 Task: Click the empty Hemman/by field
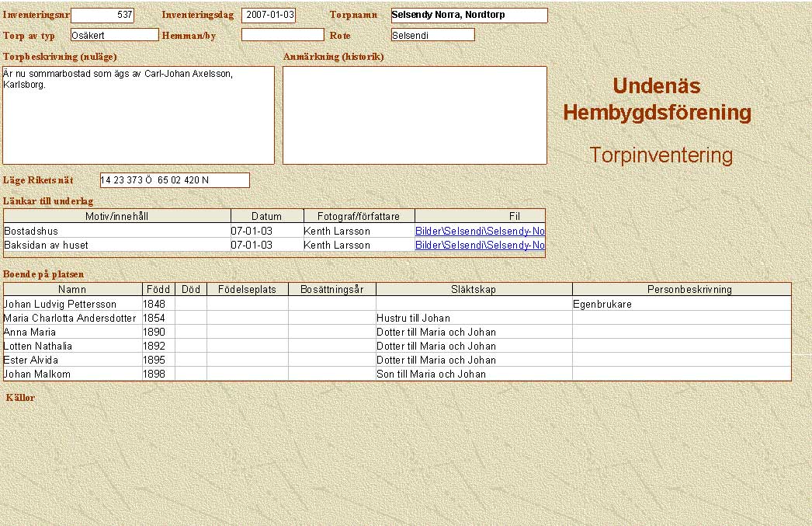[x=282, y=35]
